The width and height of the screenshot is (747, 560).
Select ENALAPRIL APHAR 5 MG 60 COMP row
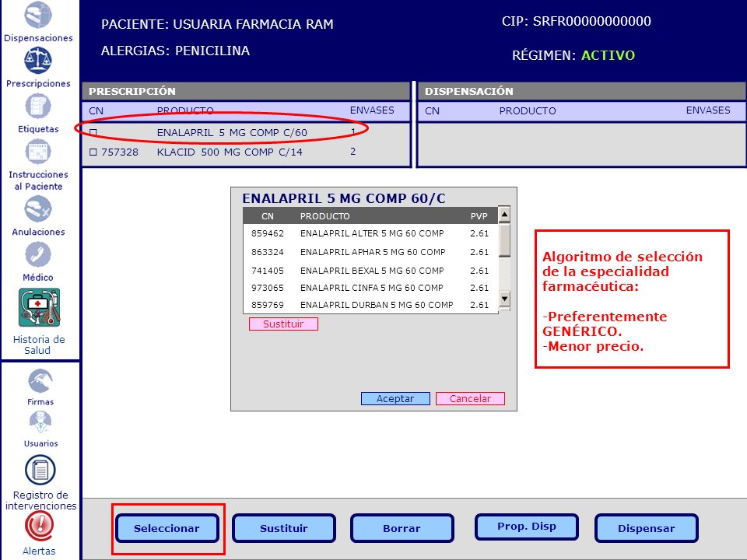coord(370,252)
